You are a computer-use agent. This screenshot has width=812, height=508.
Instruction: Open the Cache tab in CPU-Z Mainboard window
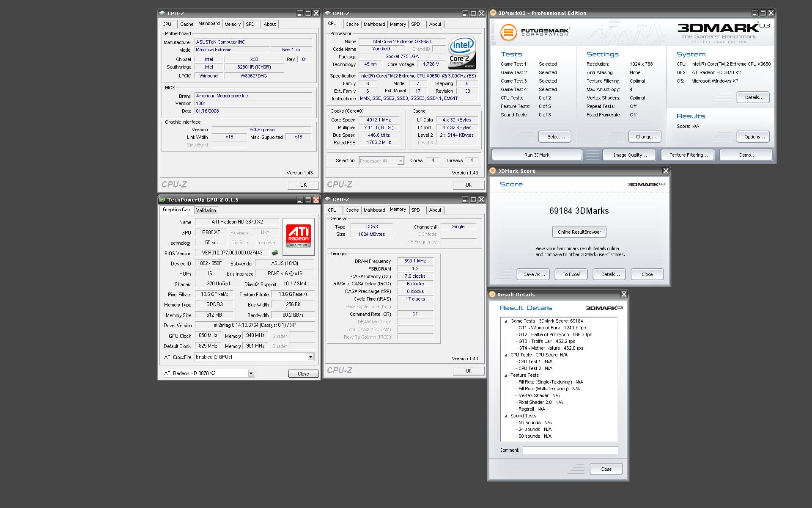click(x=187, y=24)
